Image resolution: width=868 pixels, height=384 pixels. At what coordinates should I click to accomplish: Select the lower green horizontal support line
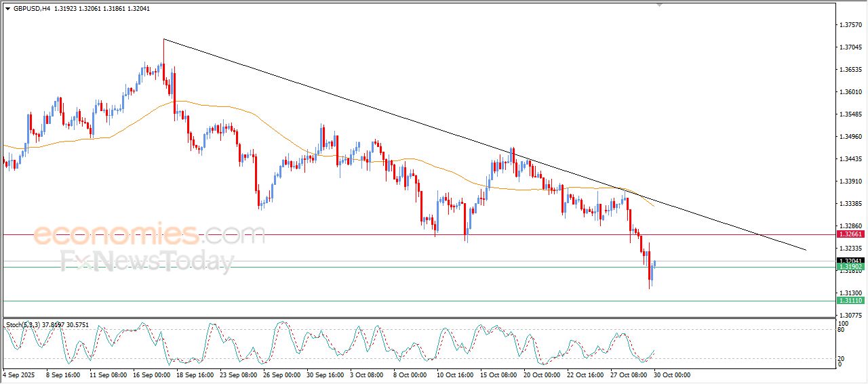click(x=339, y=301)
